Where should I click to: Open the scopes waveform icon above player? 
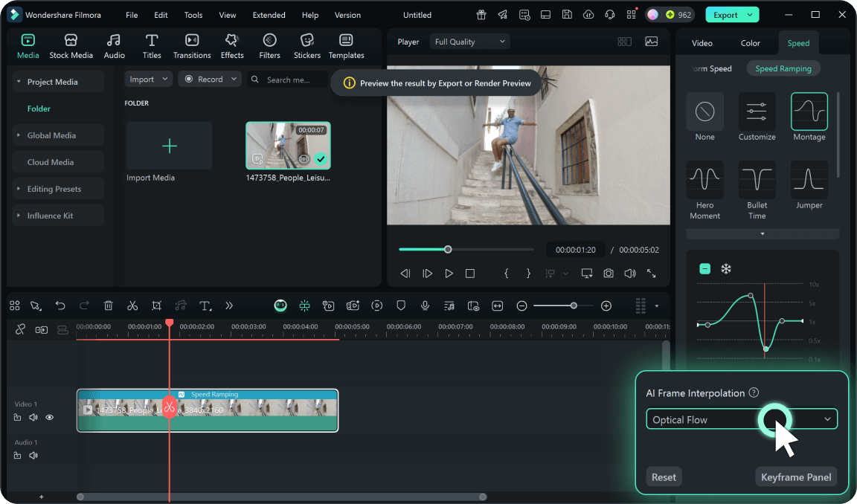tap(652, 42)
